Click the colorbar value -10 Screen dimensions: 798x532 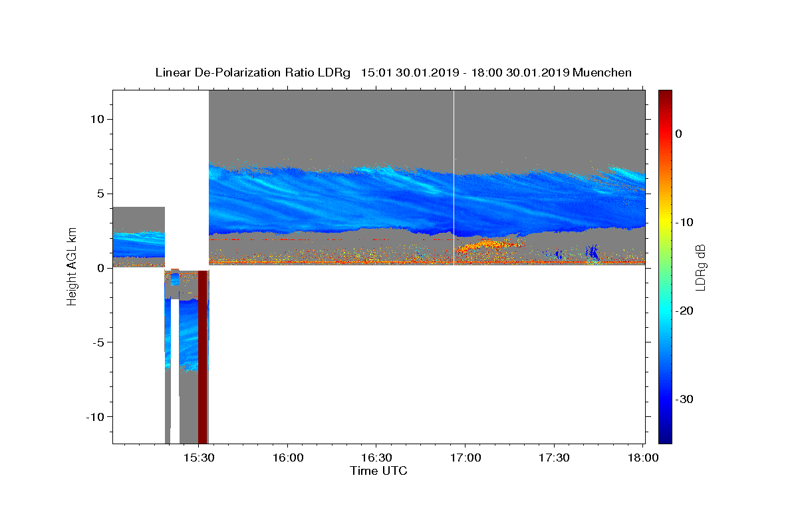click(x=684, y=222)
